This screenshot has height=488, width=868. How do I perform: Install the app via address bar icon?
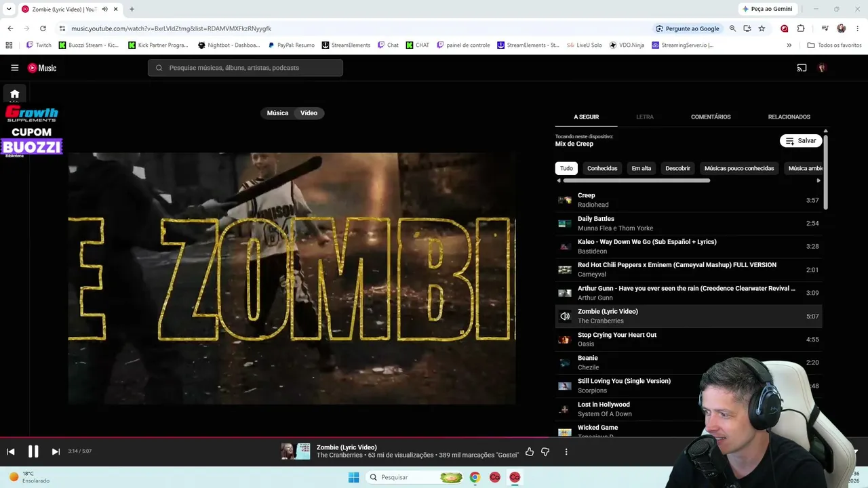747,28
